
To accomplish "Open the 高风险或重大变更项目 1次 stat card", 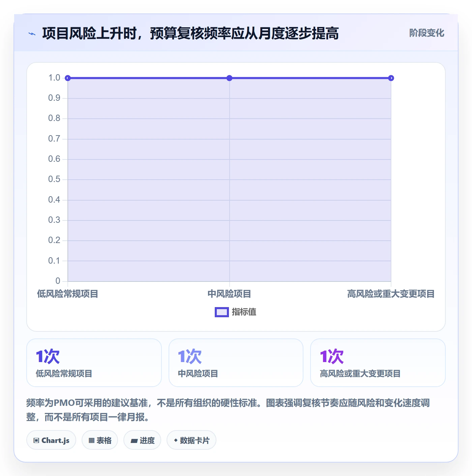I will pyautogui.click(x=378, y=363).
